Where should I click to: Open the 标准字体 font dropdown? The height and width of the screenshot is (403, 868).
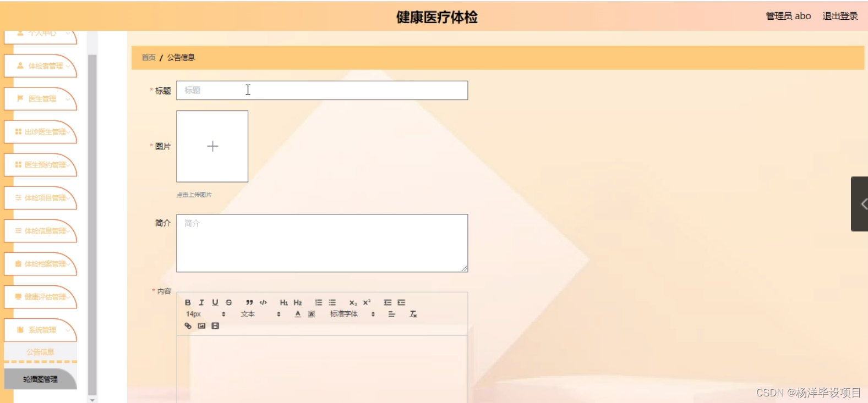click(x=353, y=314)
